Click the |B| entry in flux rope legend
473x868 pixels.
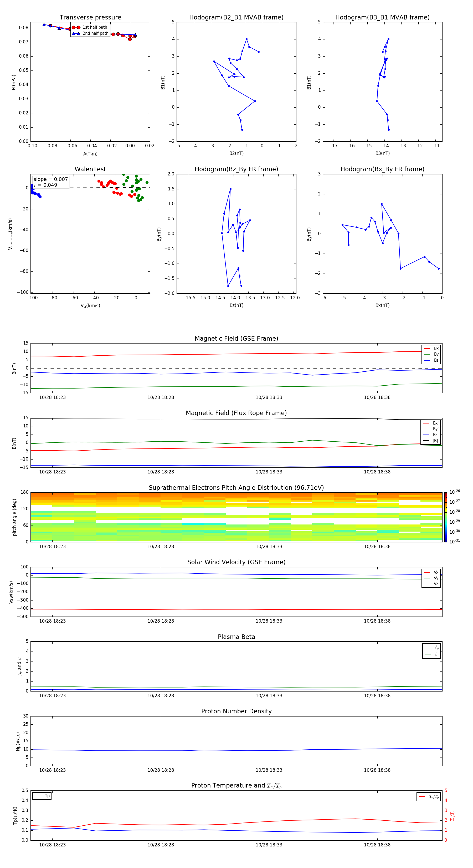pos(431,441)
